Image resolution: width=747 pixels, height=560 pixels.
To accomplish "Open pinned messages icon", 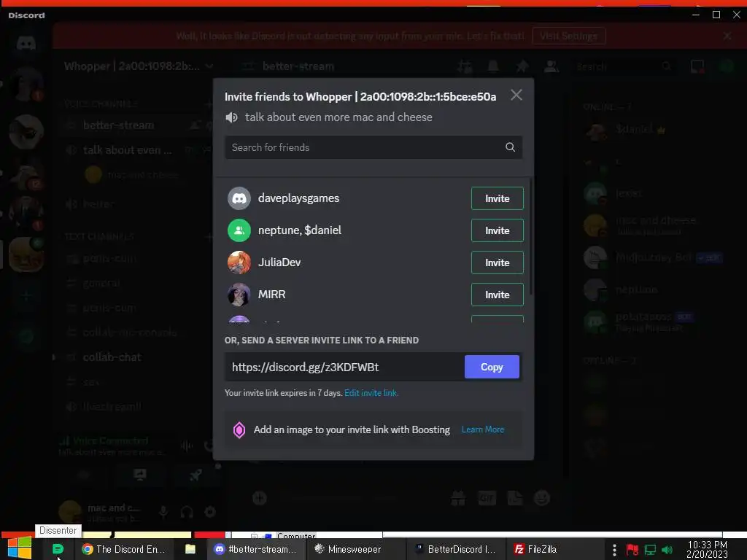I will coord(522,66).
